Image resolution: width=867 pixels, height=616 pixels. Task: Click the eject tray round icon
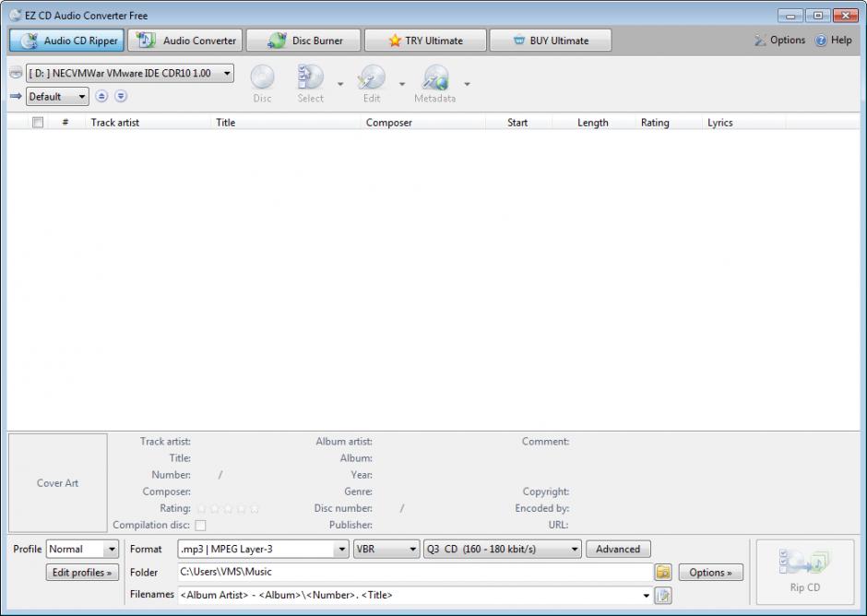pos(101,96)
